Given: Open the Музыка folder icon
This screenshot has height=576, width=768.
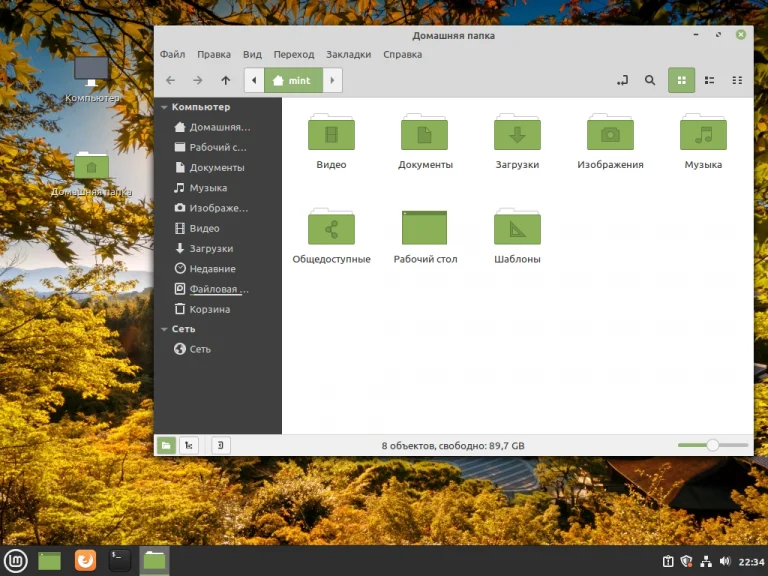Looking at the screenshot, I should pos(703,132).
